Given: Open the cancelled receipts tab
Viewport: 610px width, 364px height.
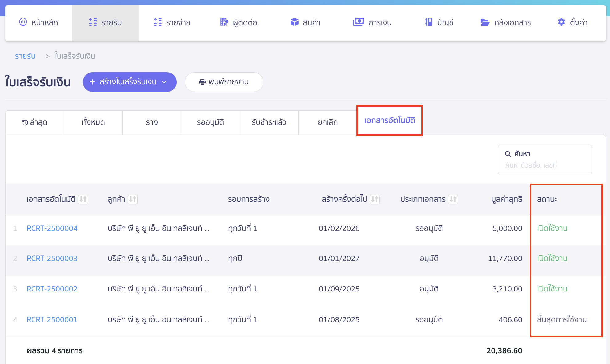Looking at the screenshot, I should pos(327,122).
